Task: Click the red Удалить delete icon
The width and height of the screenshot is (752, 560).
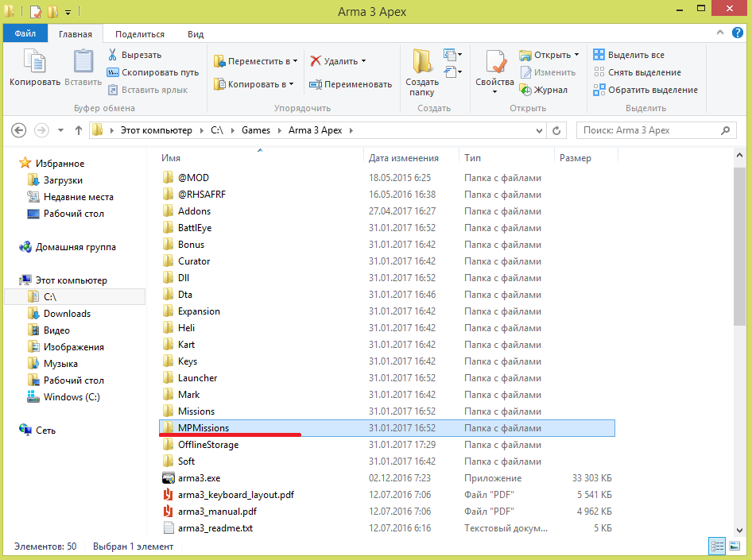Action: click(x=315, y=61)
